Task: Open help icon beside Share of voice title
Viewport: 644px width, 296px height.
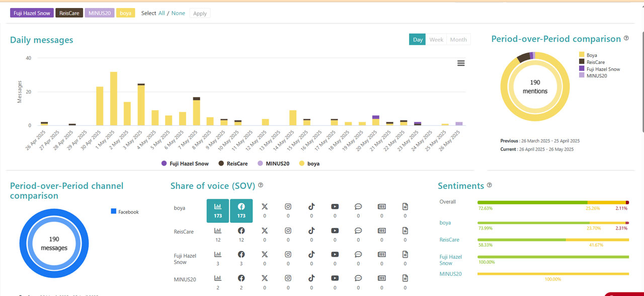Action: (x=261, y=185)
